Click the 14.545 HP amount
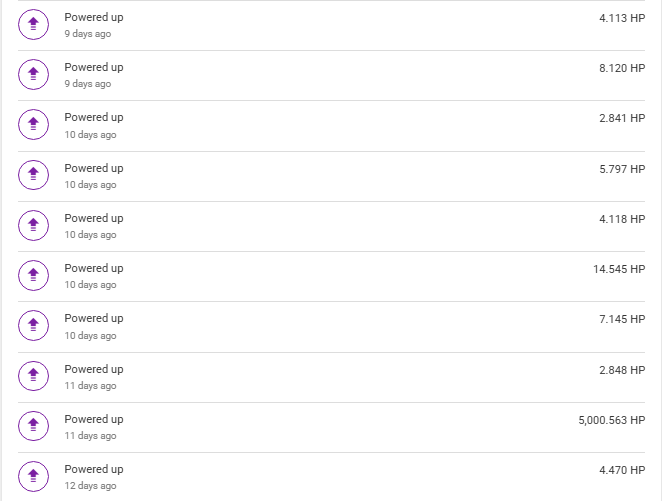Viewport: 662px width, 501px height. pyautogui.click(x=619, y=269)
